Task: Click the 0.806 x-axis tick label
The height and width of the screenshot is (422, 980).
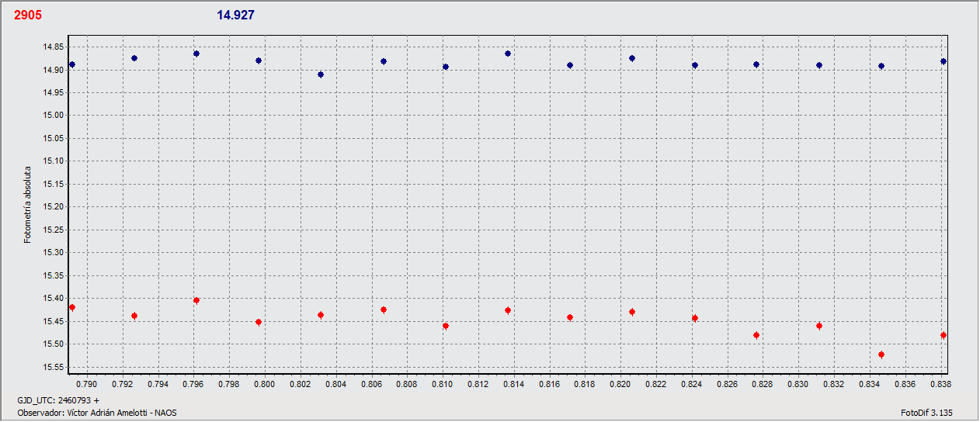Action: pyautogui.click(x=371, y=384)
